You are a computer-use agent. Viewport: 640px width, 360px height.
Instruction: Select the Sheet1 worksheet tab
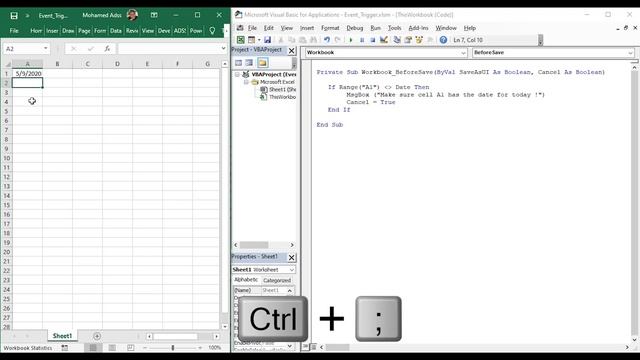(x=62, y=336)
